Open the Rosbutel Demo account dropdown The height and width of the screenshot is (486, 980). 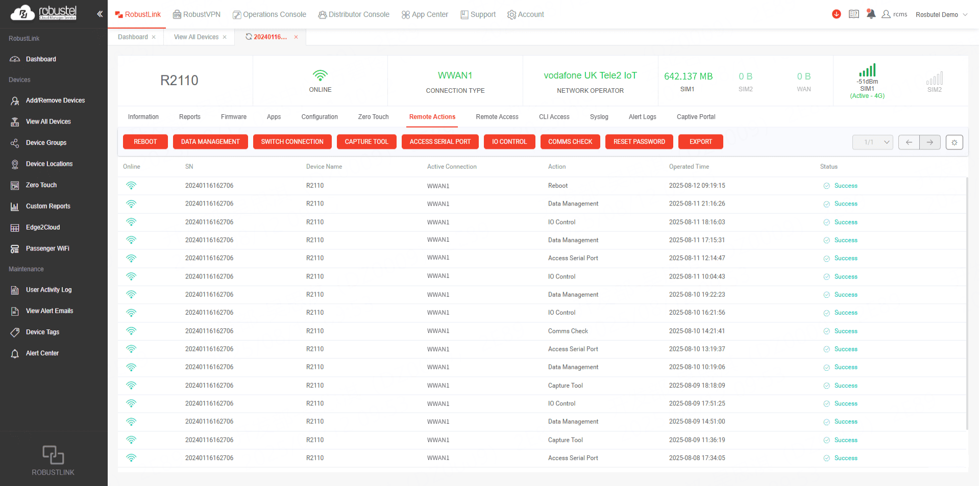[x=941, y=15]
